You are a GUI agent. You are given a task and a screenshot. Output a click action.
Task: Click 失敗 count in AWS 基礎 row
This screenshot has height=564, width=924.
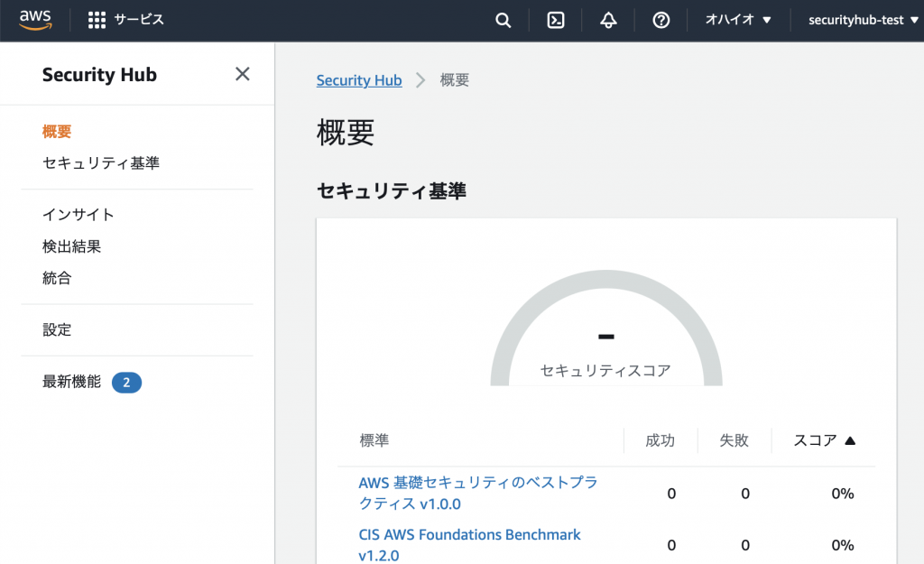pos(745,494)
